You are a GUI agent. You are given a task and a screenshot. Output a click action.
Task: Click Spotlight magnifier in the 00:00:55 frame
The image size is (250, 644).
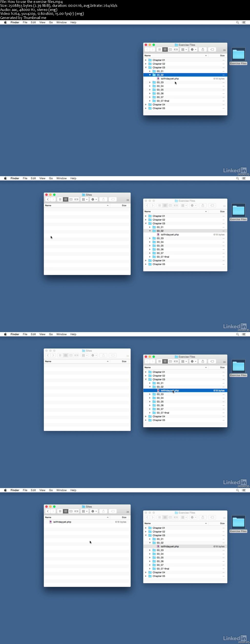point(238,334)
